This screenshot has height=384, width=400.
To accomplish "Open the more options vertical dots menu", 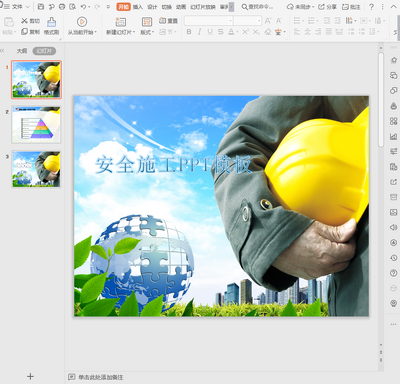I will (382, 7).
